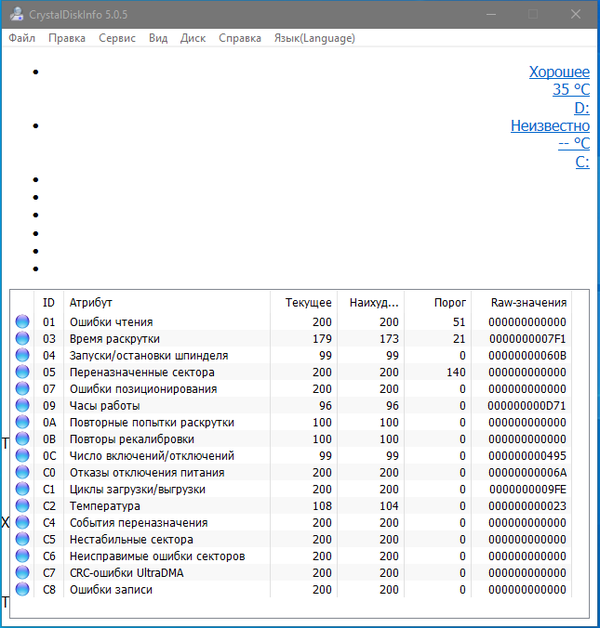Click status orb beside CRC-ошибки UltraDMA
Image resolution: width=600 pixels, height=628 pixels.
[x=23, y=573]
